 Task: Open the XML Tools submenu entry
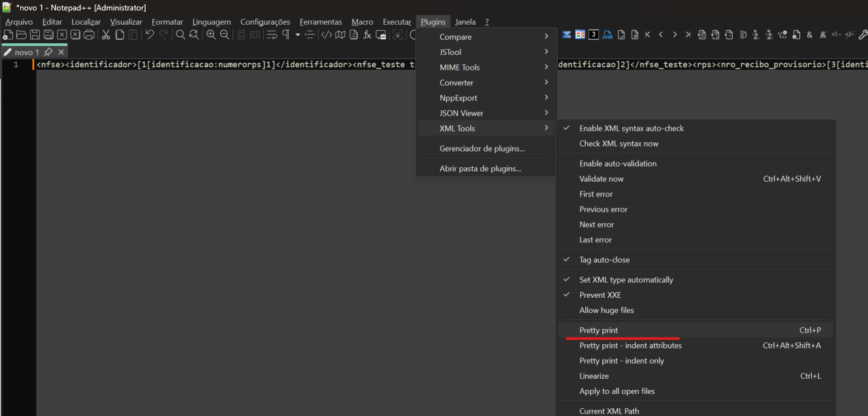click(x=487, y=128)
